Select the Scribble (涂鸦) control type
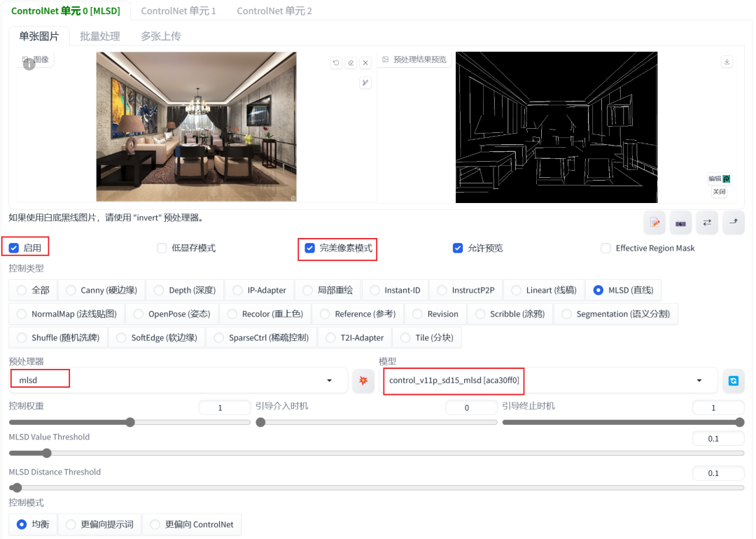Screen dimensions: 756x539 click(x=510, y=314)
